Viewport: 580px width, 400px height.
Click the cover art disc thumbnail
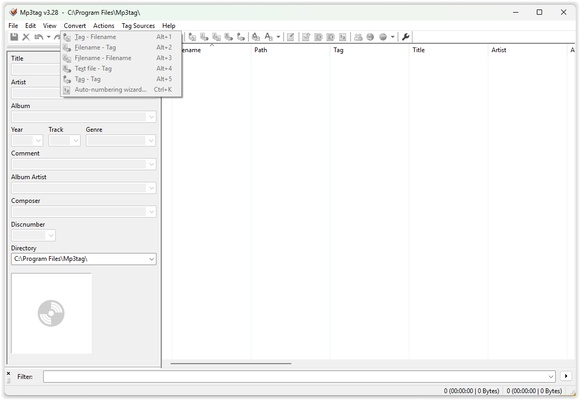click(51, 313)
